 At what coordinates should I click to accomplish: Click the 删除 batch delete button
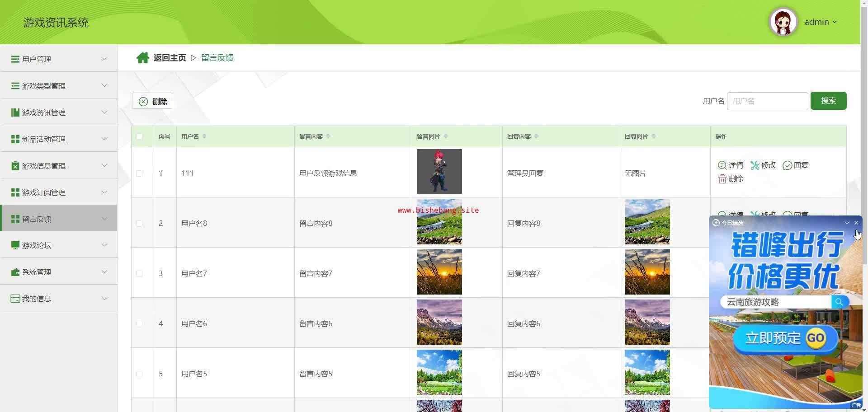pyautogui.click(x=152, y=101)
